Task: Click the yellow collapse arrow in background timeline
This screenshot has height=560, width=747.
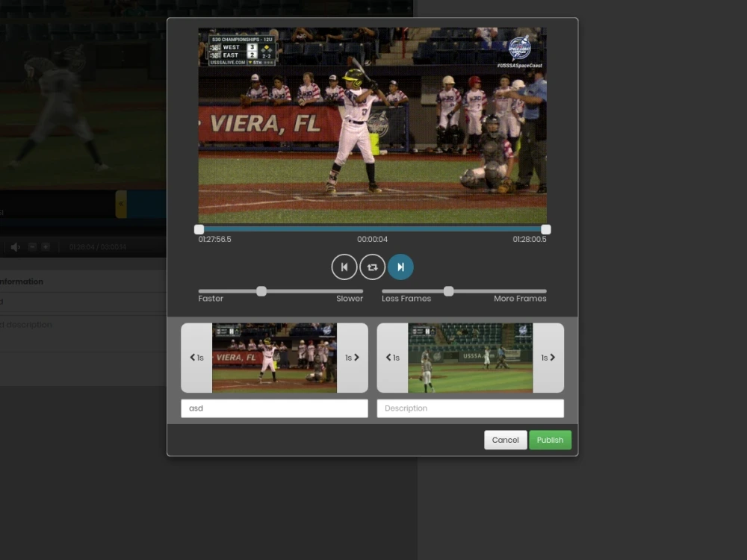Action: point(121,204)
